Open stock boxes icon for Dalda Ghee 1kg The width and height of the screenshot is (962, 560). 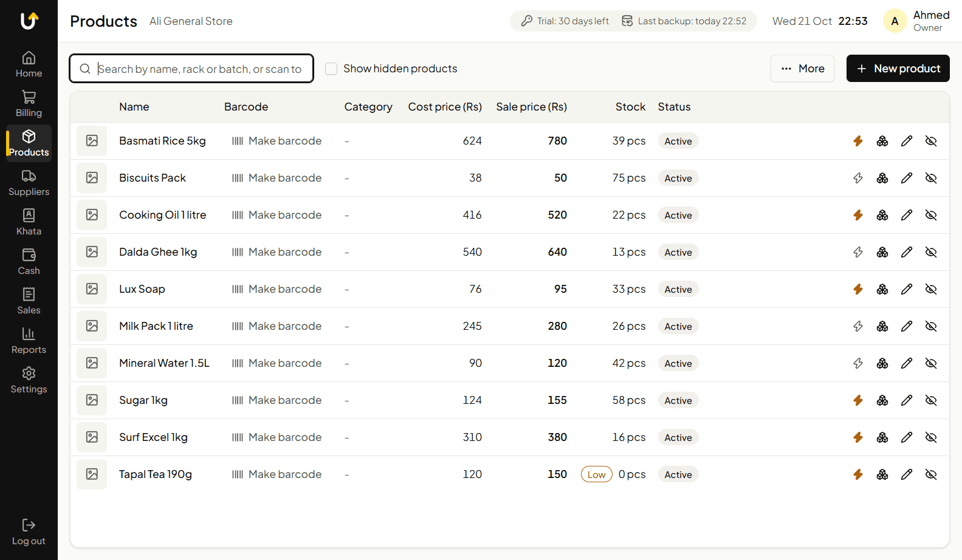point(882,252)
